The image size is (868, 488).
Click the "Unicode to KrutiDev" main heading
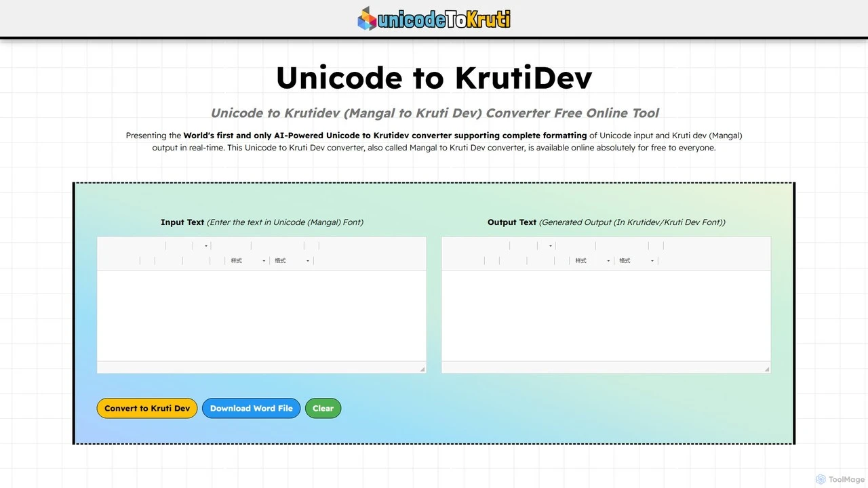tap(434, 77)
